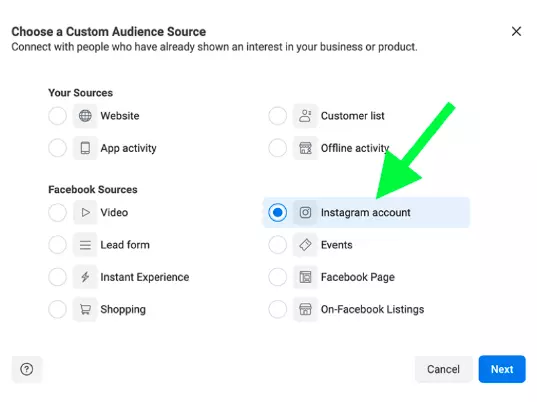The height and width of the screenshot is (402, 537).
Task: Click the people icon for Customer list
Action: [x=305, y=116]
